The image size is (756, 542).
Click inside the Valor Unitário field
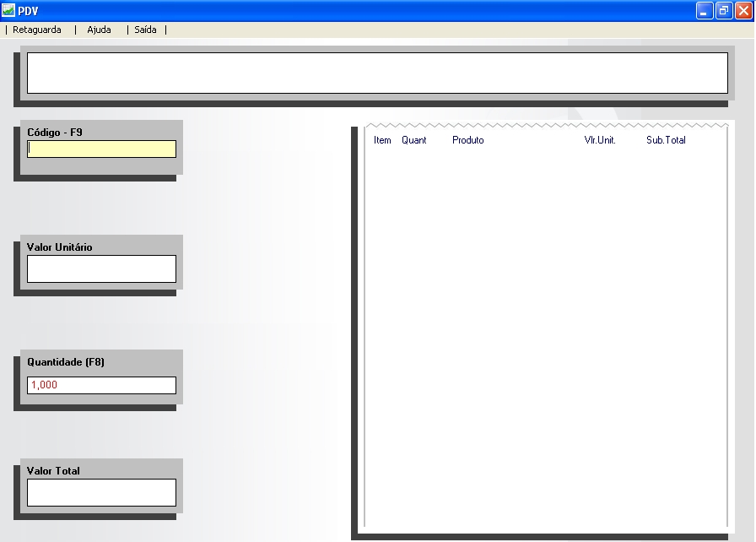(x=101, y=269)
